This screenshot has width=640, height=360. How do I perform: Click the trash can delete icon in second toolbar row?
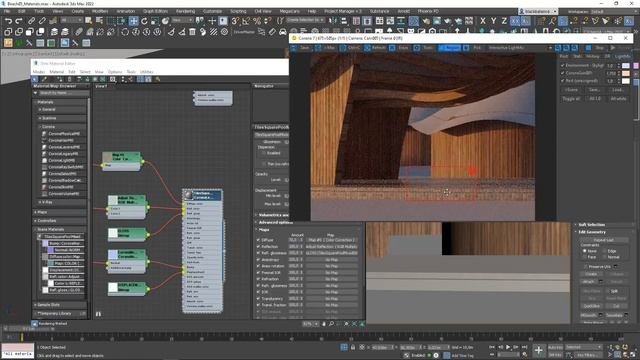192,31
